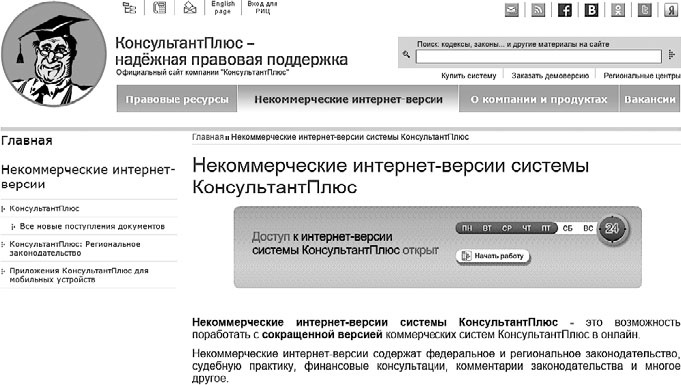
Task: Click the site title "КонсультантПлюс – надёжная правовая поддержка"
Action: 231,51
